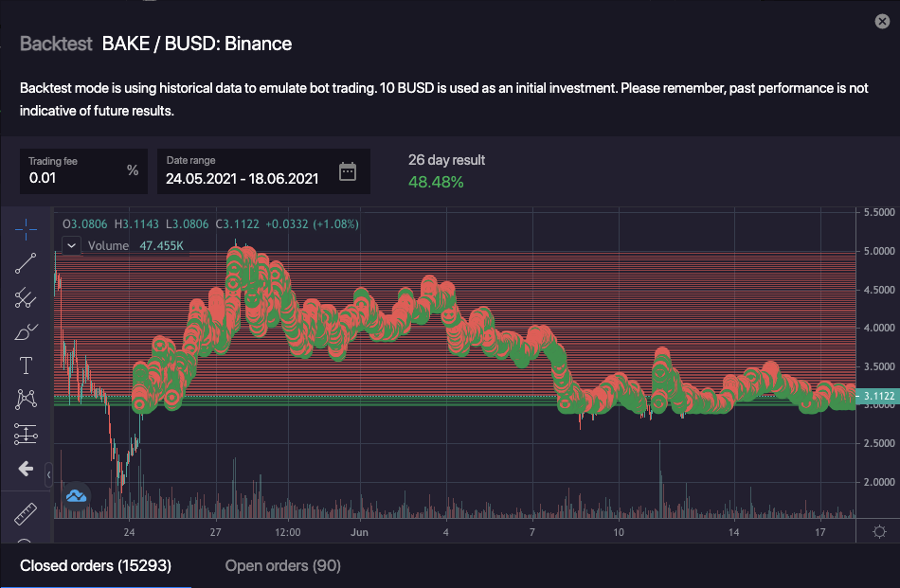
Task: Select the ruler measure tool
Action: pos(26,514)
